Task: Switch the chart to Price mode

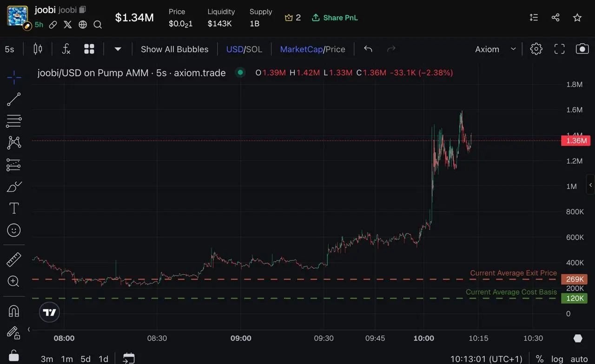Action: (336, 49)
